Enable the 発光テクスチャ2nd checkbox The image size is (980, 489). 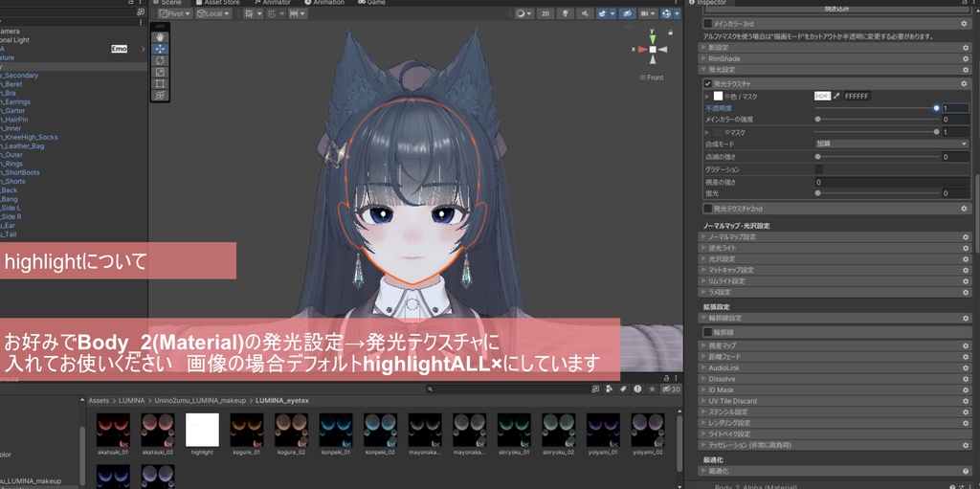(x=707, y=209)
